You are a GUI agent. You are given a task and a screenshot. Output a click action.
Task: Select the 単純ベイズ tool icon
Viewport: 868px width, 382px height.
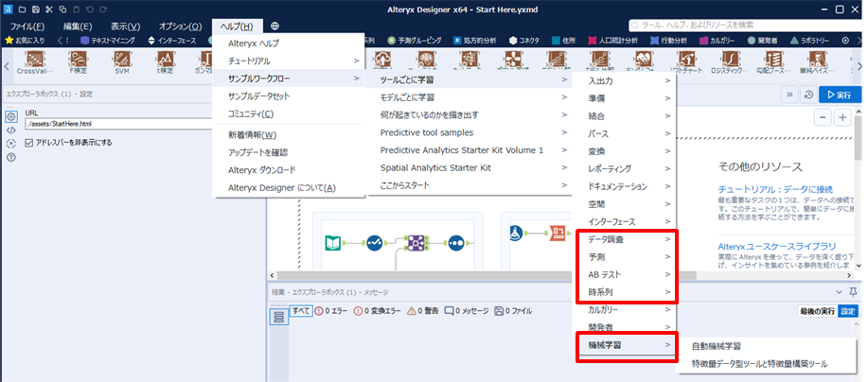coord(815,59)
